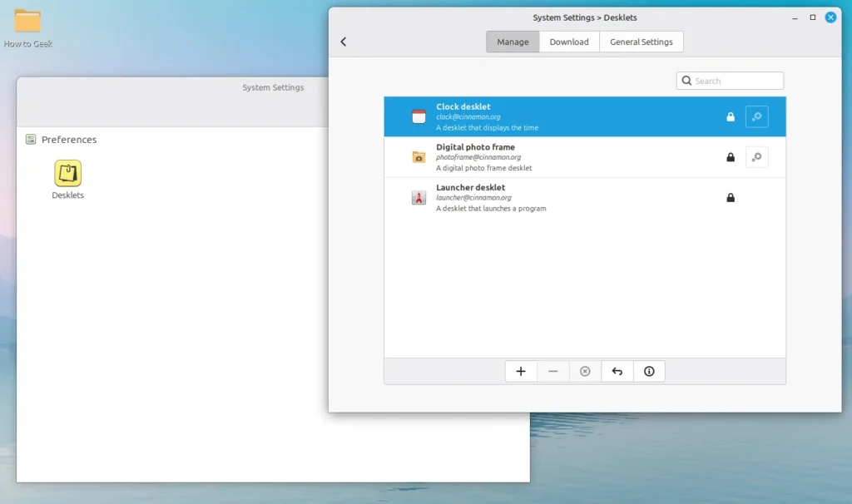Toggle the lock on the Clock desklet

click(730, 116)
